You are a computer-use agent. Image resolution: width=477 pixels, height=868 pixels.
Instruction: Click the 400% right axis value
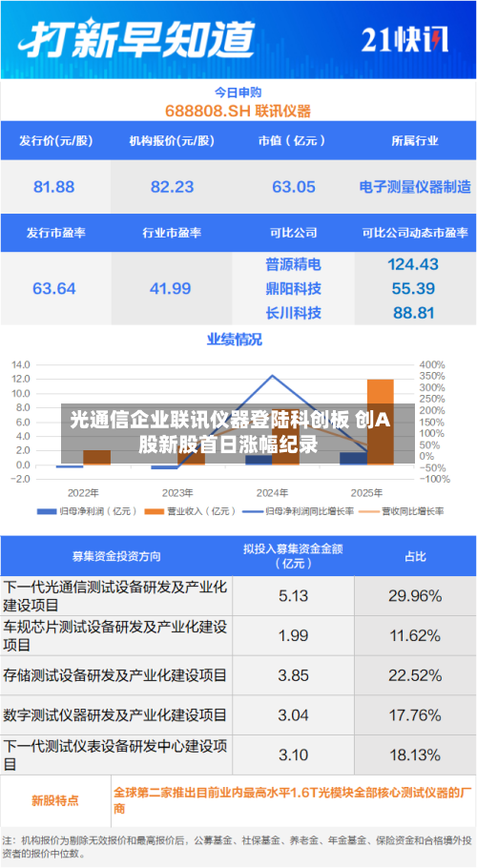click(x=432, y=364)
